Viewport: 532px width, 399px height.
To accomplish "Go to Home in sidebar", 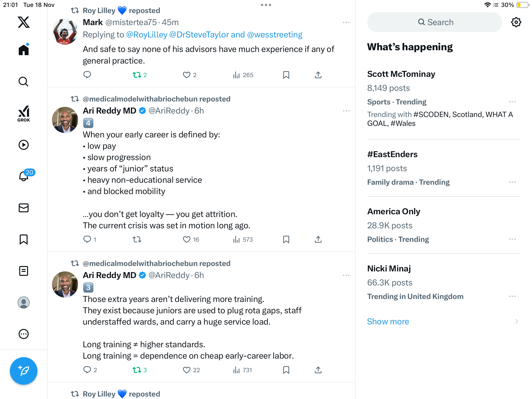I will click(24, 50).
